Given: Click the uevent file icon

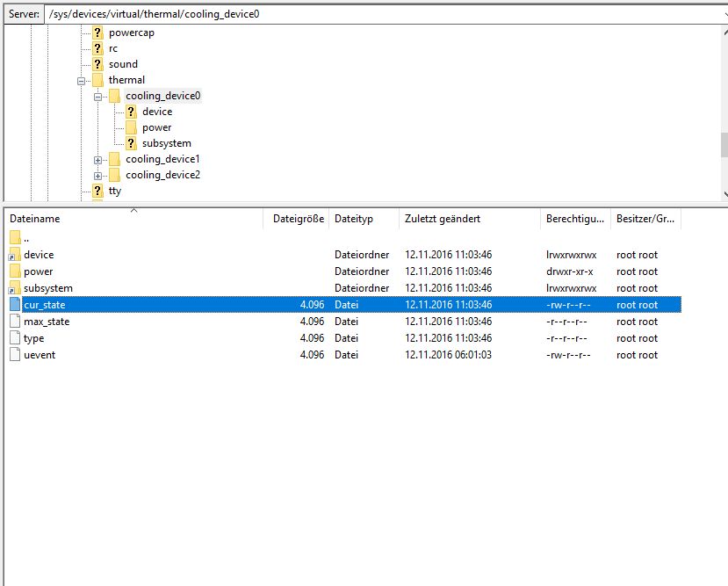Looking at the screenshot, I should [x=15, y=355].
